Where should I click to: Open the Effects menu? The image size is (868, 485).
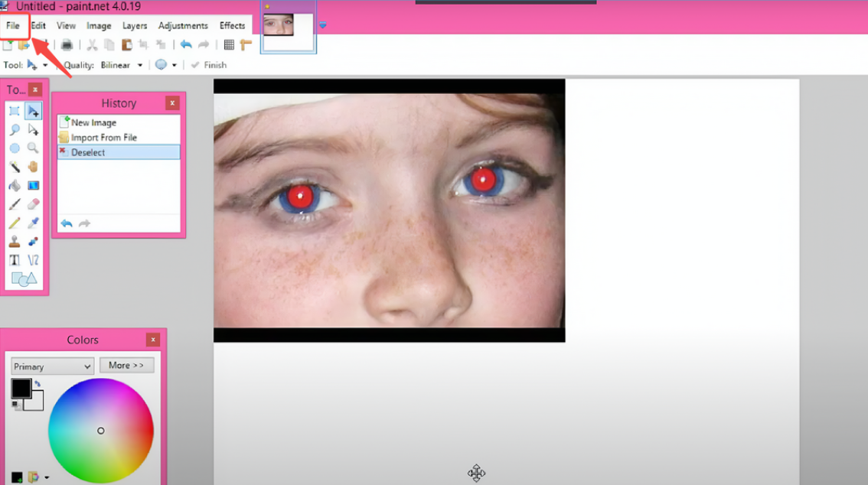click(x=232, y=25)
